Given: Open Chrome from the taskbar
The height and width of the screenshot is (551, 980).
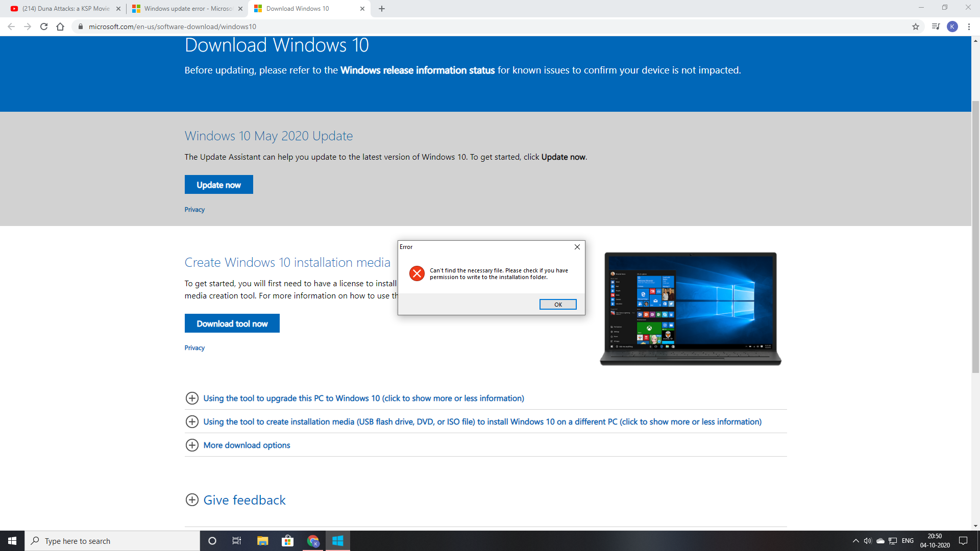Looking at the screenshot, I should click(313, 541).
